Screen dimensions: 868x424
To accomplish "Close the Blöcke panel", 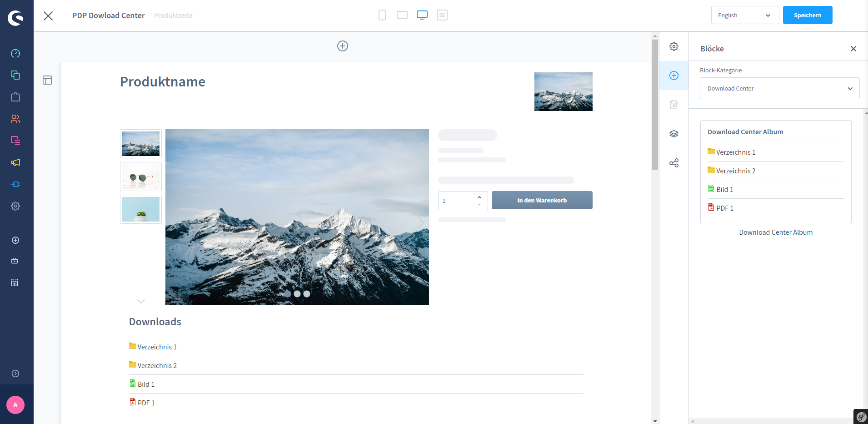I will coord(853,49).
